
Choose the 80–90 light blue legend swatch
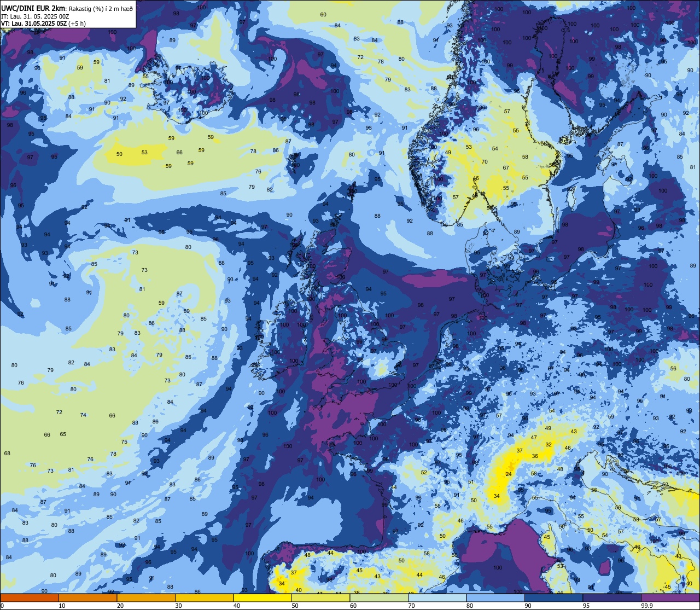pos(495,598)
